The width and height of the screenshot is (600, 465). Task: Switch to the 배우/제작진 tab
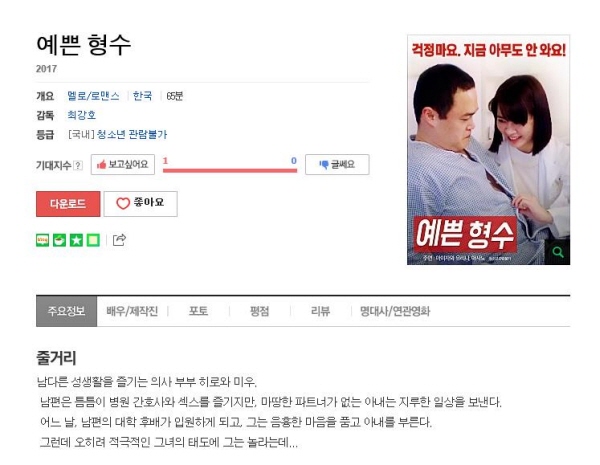pos(132,311)
